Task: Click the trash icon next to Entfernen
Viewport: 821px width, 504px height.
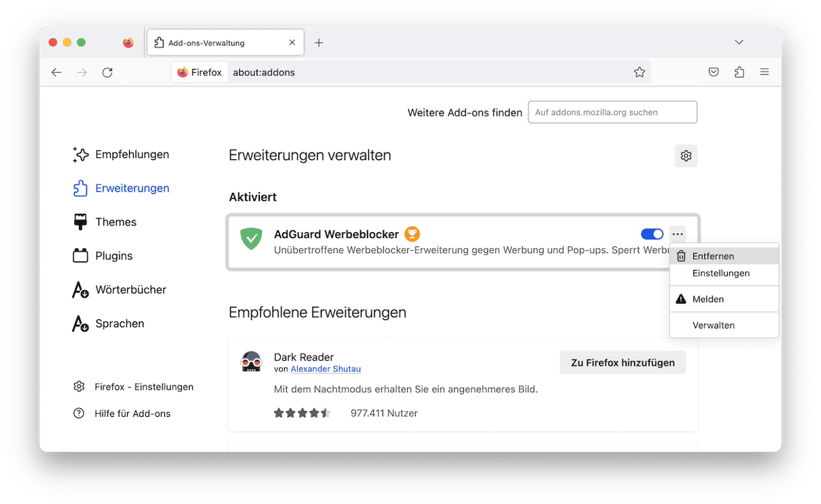Action: coord(681,256)
